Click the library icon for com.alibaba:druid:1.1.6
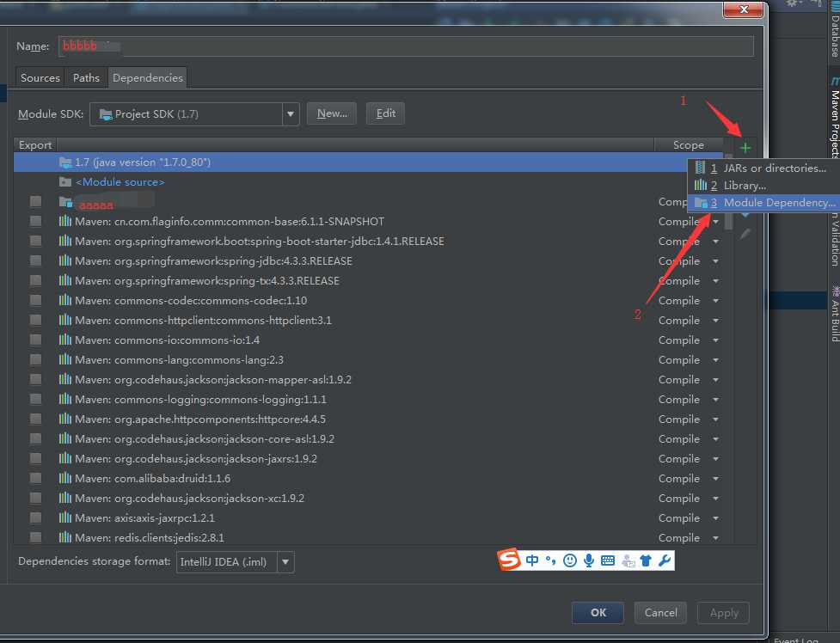The width and height of the screenshot is (840, 643). [x=65, y=478]
